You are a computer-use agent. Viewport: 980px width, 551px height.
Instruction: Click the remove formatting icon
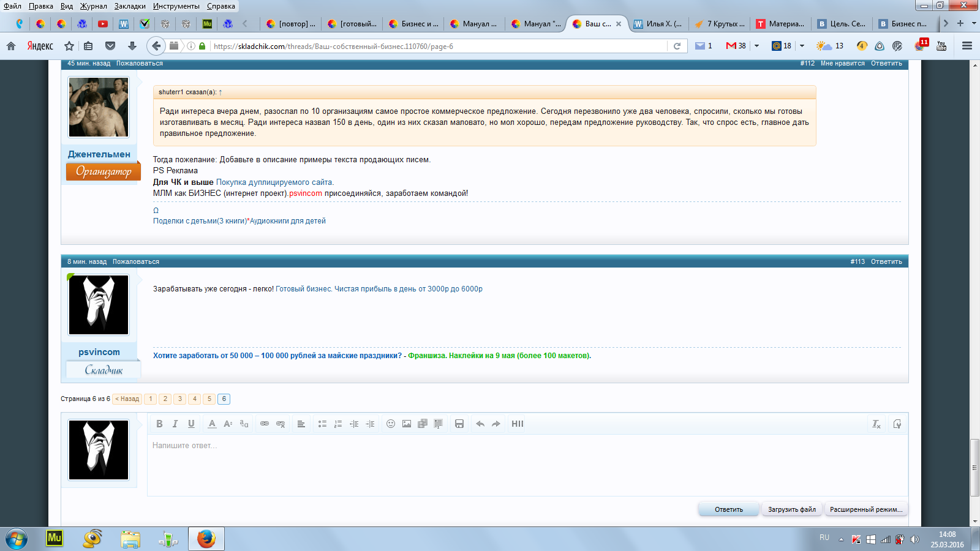(x=876, y=424)
